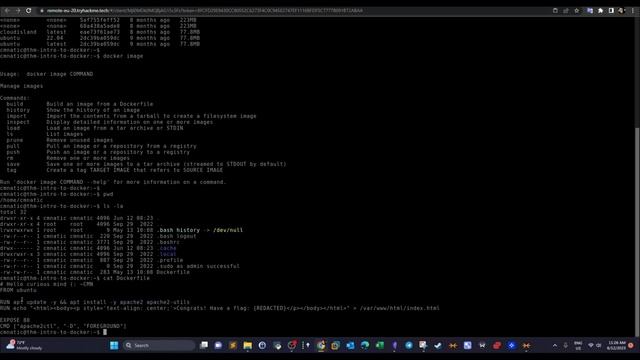Click the 'cloudisland' image row
The height and width of the screenshot is (360, 640).
(100, 32)
